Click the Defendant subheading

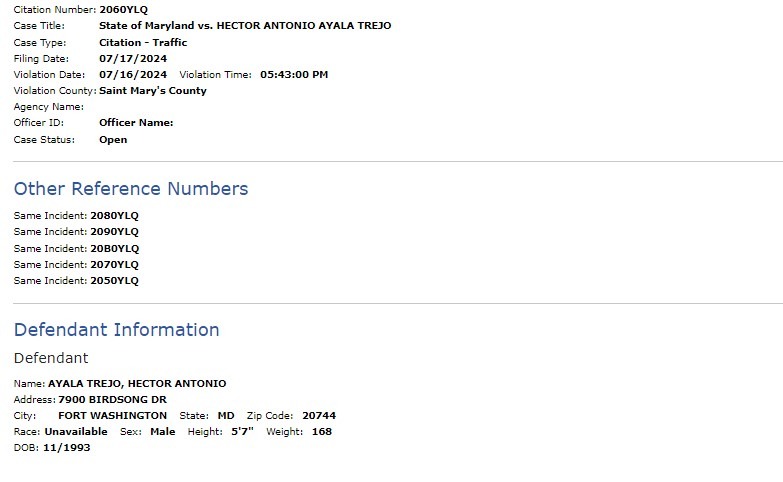(x=51, y=358)
